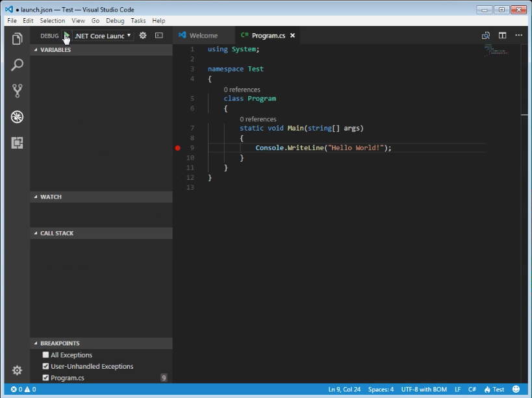Click the warnings count in status bar
532x398 pixels.
click(x=30, y=389)
